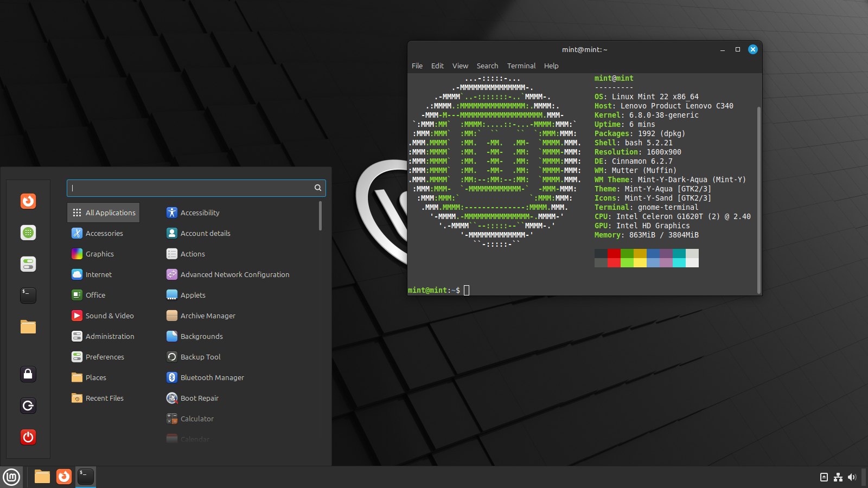Open Files from the menu favorites sidebar
The image size is (868, 488).
coord(28,327)
